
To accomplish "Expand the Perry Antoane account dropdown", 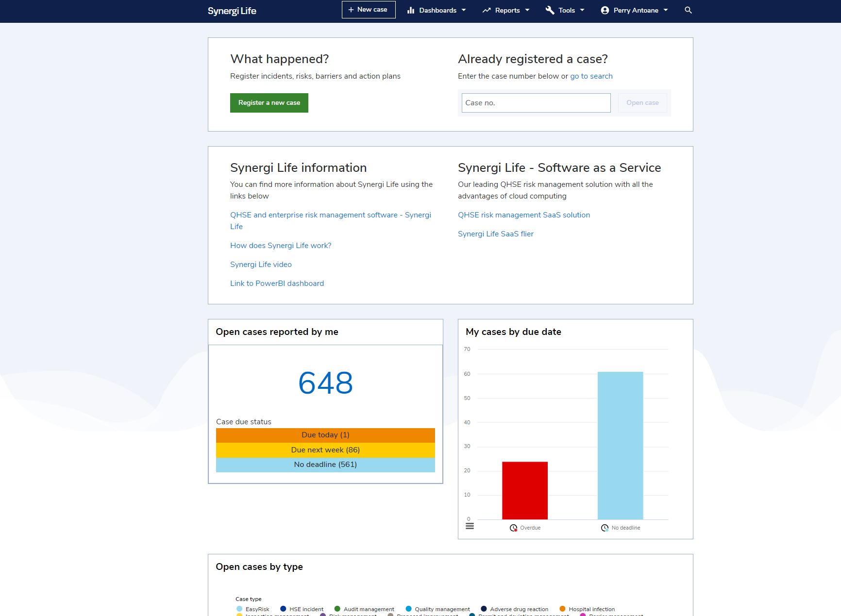I will pyautogui.click(x=667, y=10).
